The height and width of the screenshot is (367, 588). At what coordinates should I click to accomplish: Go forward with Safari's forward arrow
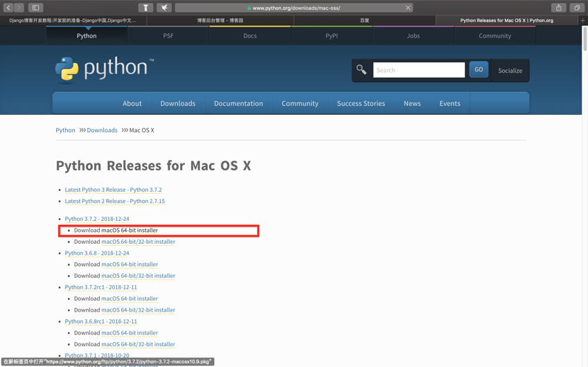tap(19, 8)
